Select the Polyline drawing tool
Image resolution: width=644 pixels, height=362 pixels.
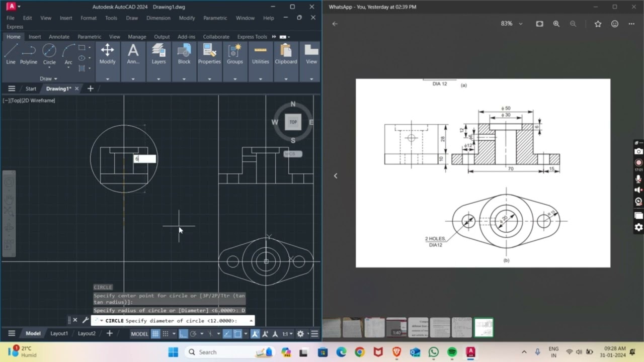pyautogui.click(x=29, y=54)
